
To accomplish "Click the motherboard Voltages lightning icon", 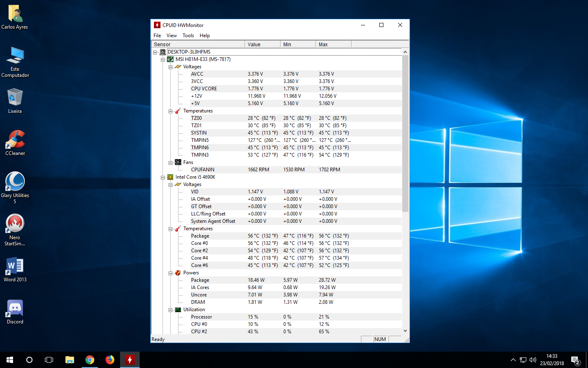I will [x=178, y=67].
